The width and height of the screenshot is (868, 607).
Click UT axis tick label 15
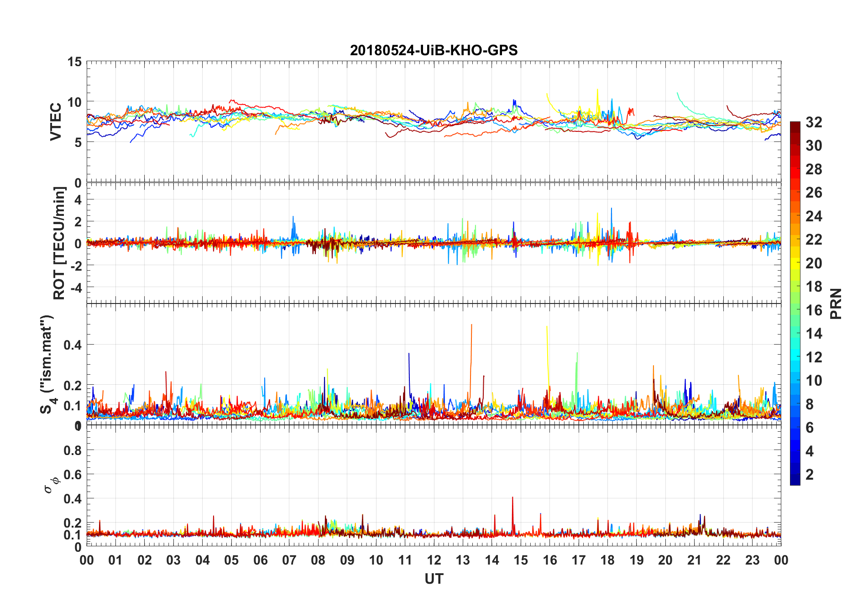pos(521,560)
